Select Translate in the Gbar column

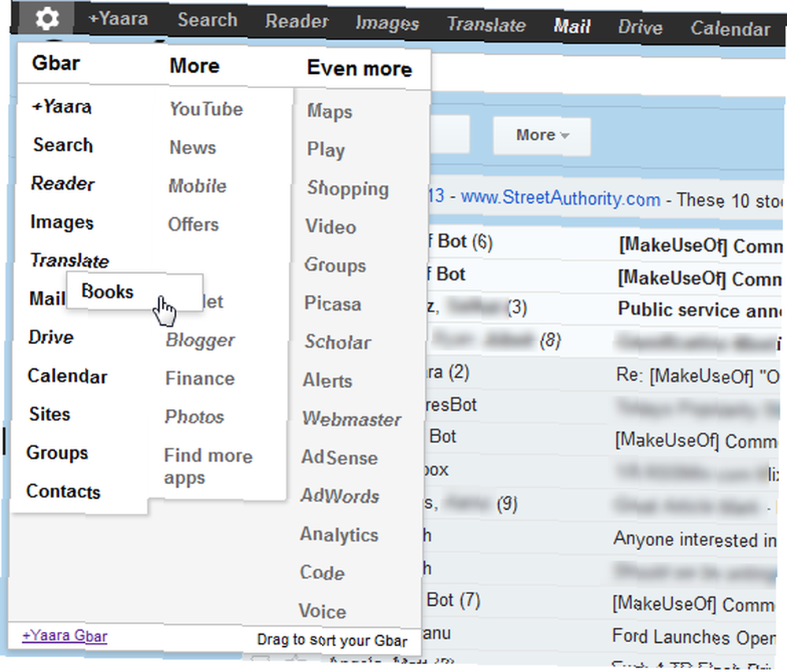(x=69, y=260)
